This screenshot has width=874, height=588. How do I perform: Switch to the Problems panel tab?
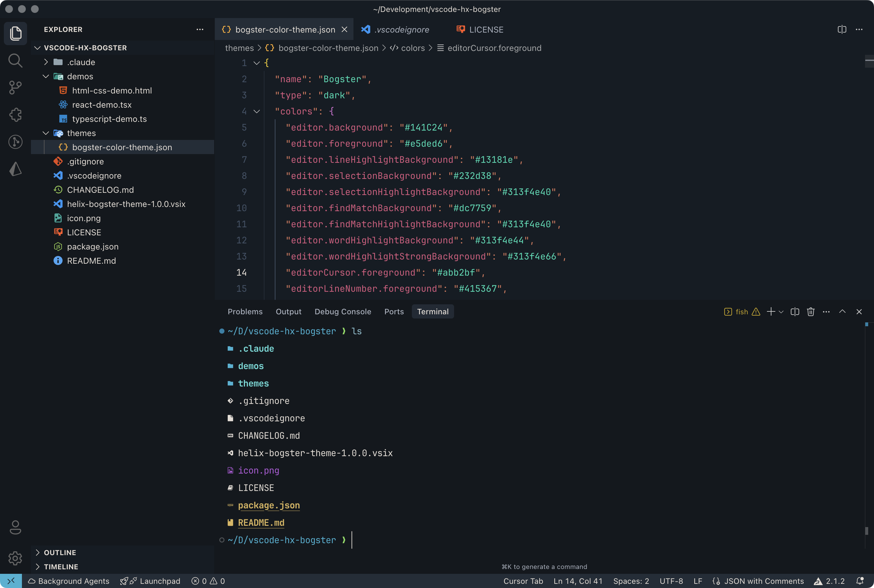(245, 312)
